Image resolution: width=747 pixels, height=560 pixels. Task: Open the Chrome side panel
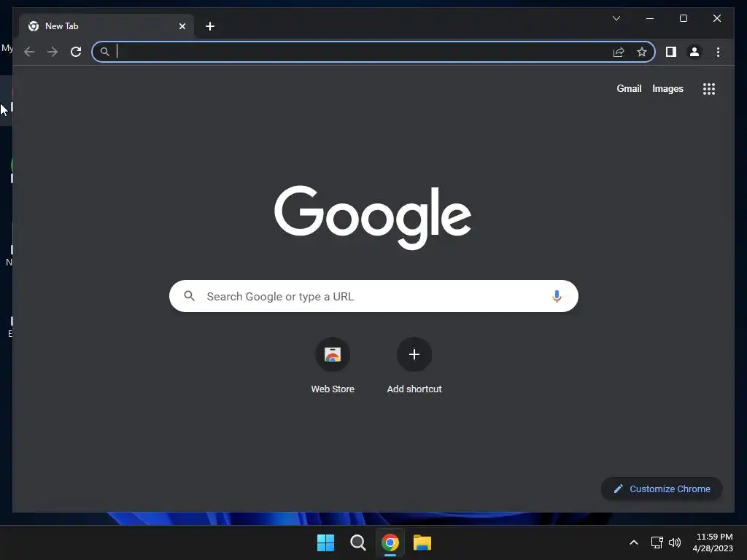click(x=671, y=52)
